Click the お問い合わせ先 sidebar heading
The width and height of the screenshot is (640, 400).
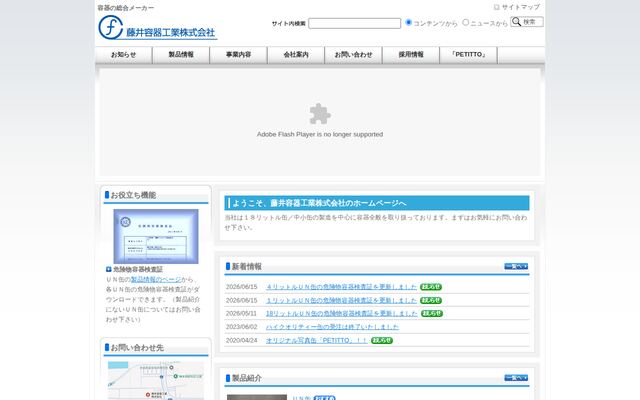coord(137,348)
